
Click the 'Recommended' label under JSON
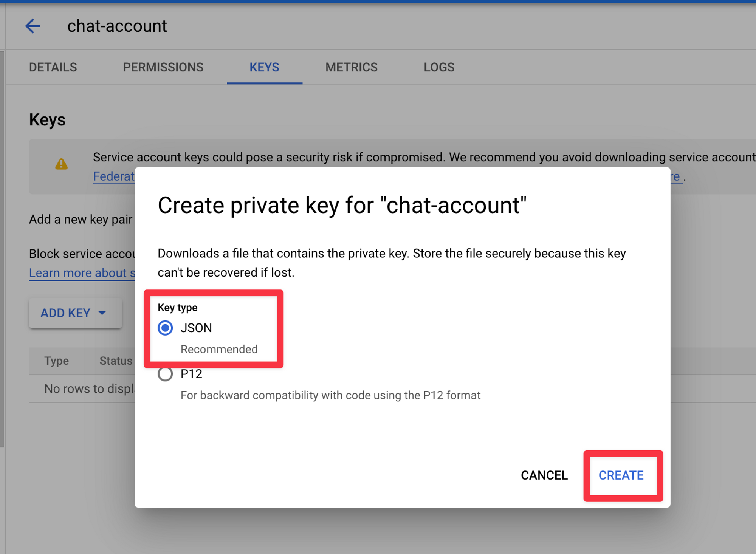tap(219, 349)
